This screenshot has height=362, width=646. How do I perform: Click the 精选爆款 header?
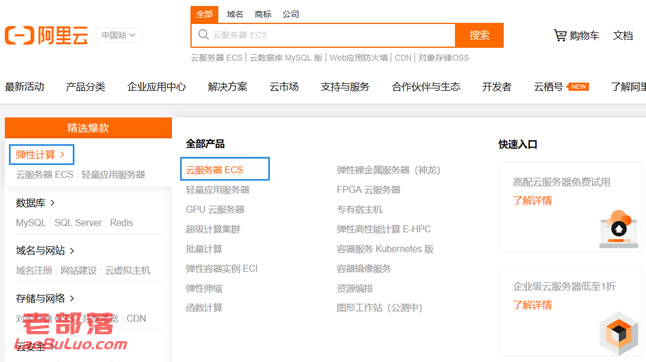[x=88, y=128]
